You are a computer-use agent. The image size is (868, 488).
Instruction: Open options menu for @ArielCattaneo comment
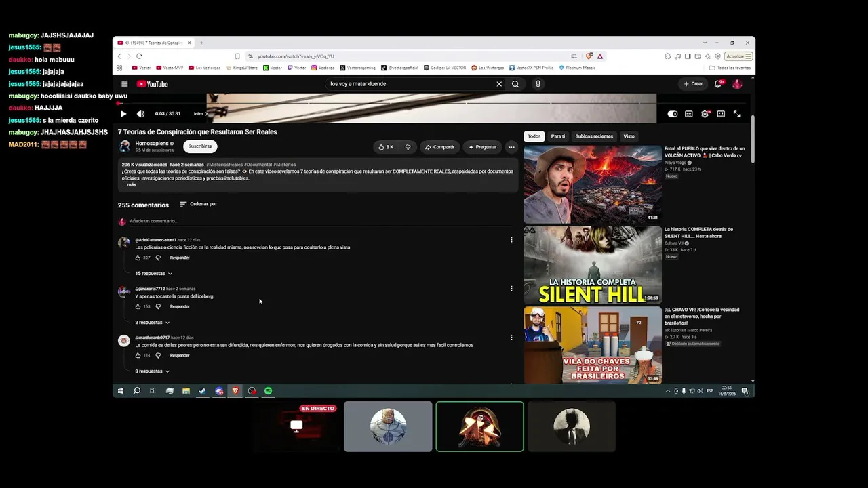tap(511, 239)
